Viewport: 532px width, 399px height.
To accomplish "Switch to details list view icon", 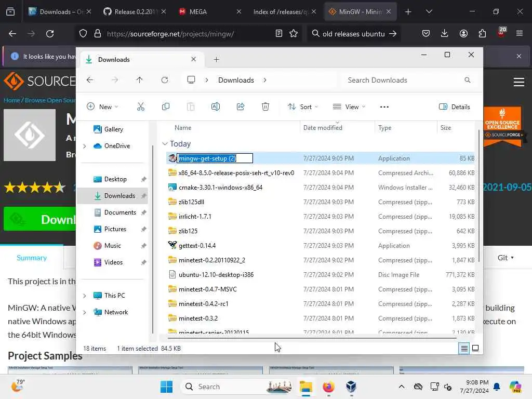I will (x=464, y=348).
